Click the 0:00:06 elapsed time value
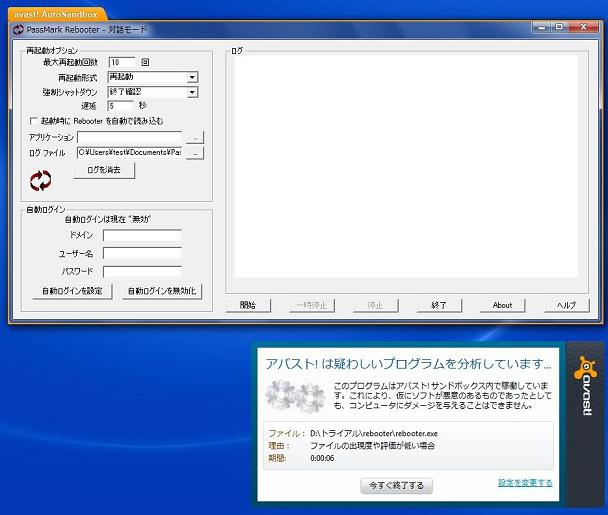 (322, 458)
